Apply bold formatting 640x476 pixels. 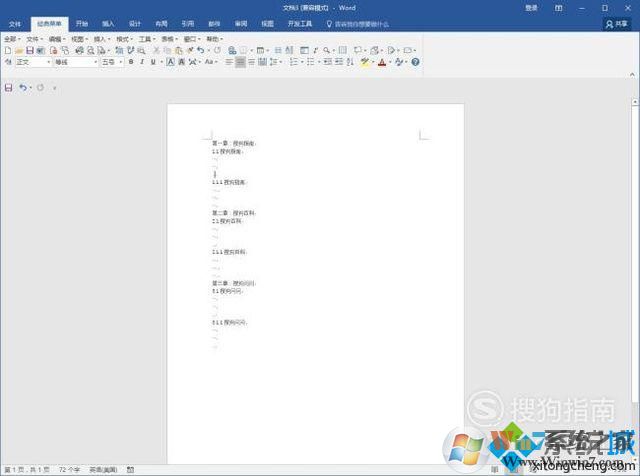[x=131, y=62]
